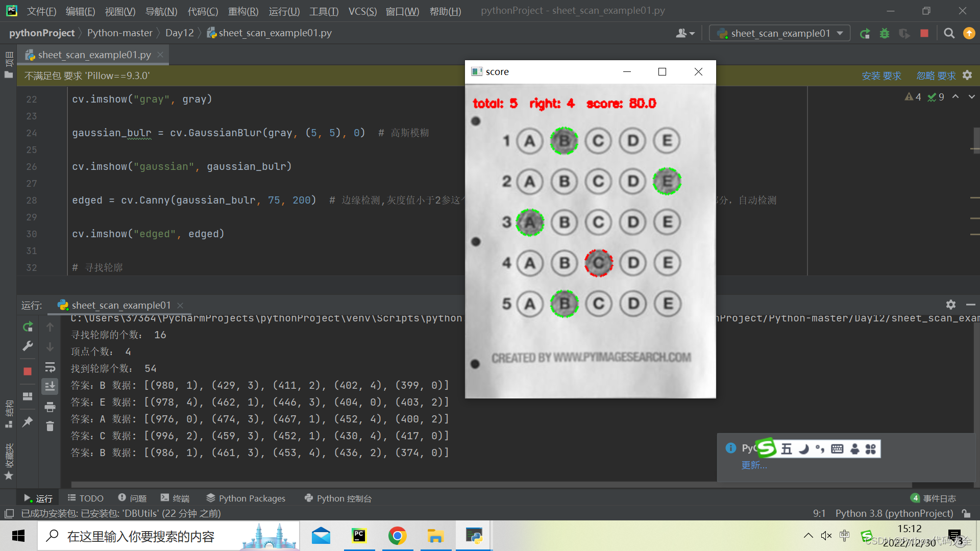980x551 pixels.
Task: Pin the run tab with pin icon
Action: pos(28,421)
